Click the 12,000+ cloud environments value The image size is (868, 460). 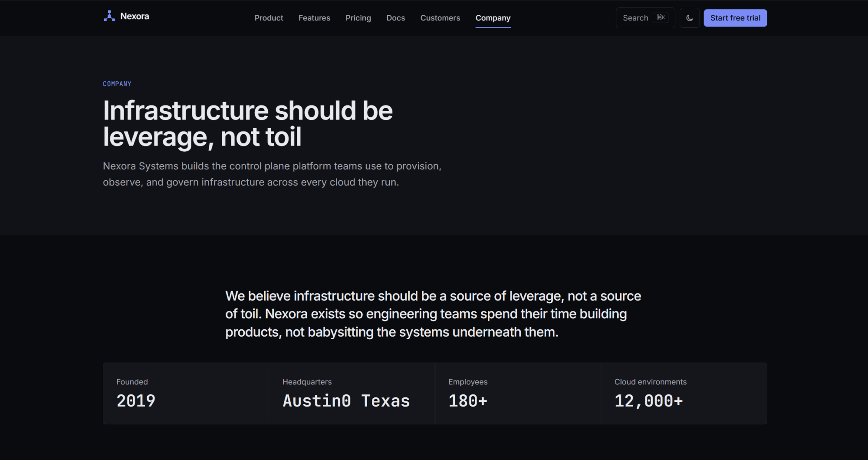click(649, 400)
